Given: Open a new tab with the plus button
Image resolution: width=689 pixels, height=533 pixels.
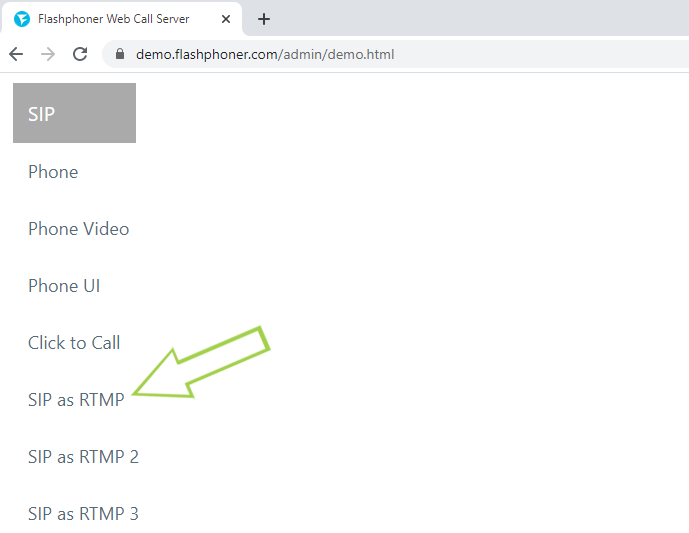Looking at the screenshot, I should [x=264, y=19].
